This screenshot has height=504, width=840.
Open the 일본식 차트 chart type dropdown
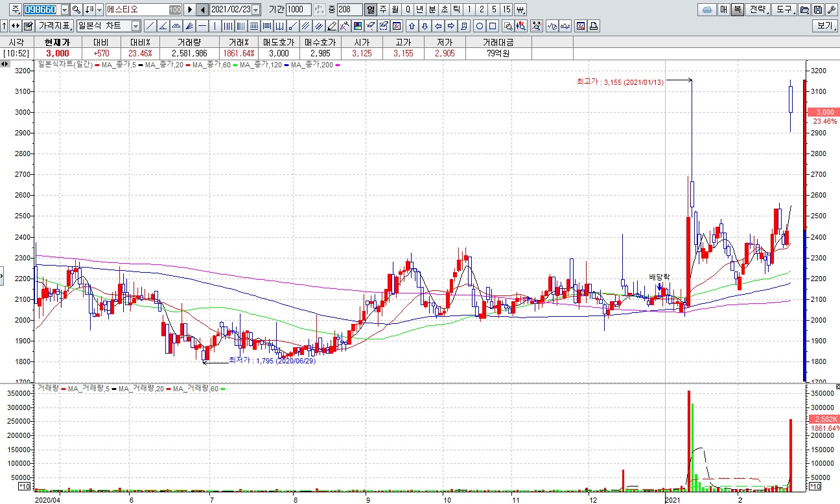point(135,26)
